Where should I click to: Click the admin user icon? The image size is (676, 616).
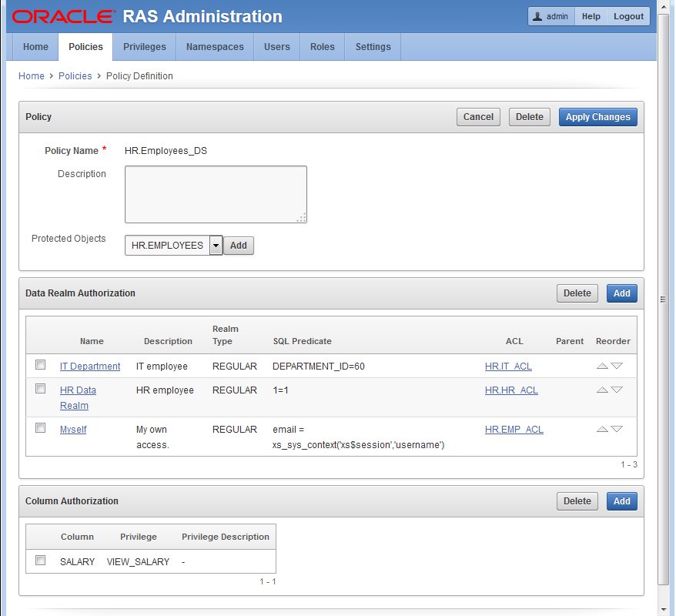537,16
